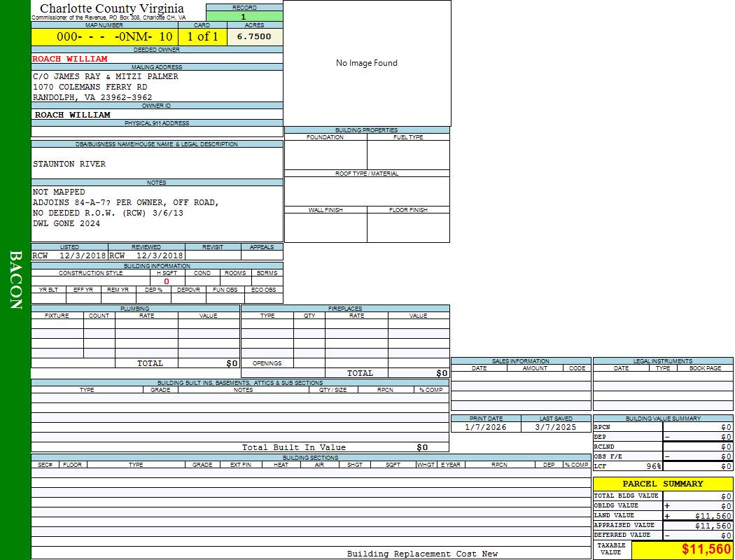735x560 pixels.
Task: Select the LCF 96% value
Action: [x=654, y=466]
